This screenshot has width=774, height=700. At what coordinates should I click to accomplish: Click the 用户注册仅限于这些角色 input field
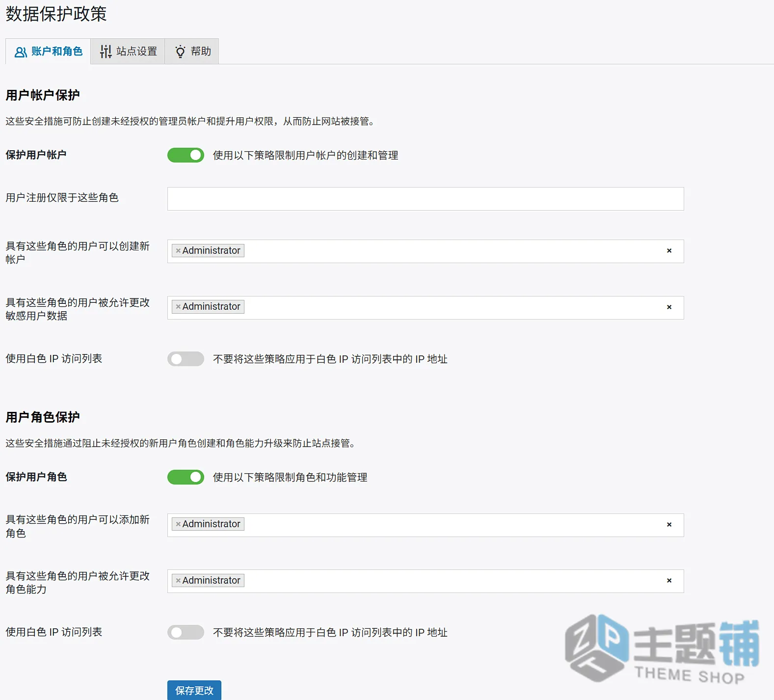pyautogui.click(x=426, y=199)
